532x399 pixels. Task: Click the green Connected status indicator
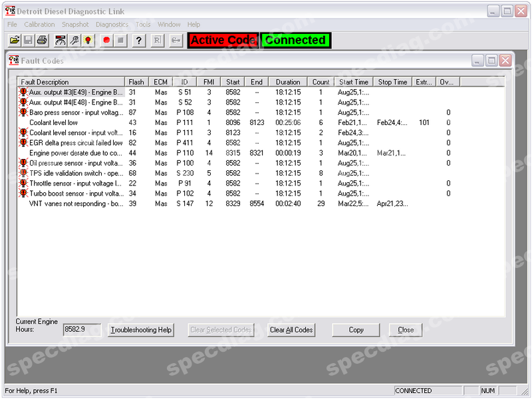[295, 41]
